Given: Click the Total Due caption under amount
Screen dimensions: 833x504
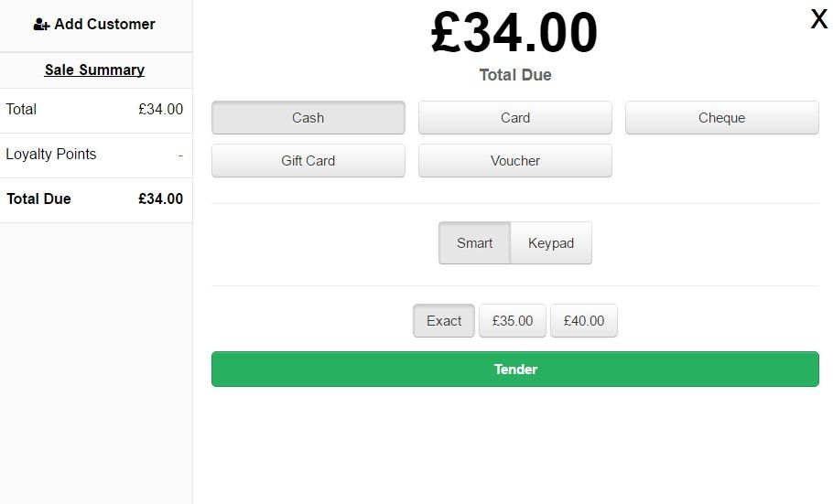Looking at the screenshot, I should point(515,75).
